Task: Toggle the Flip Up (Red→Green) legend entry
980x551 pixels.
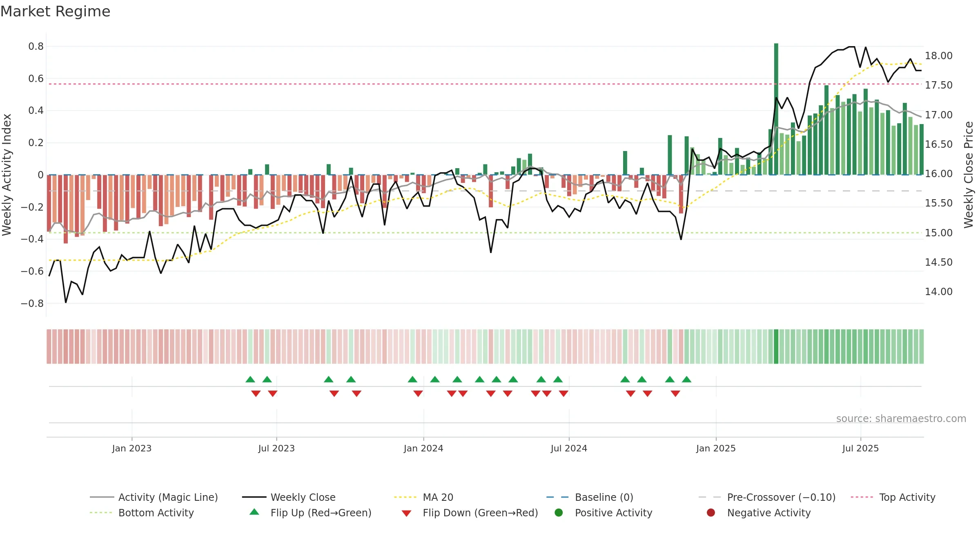Action: [x=310, y=513]
